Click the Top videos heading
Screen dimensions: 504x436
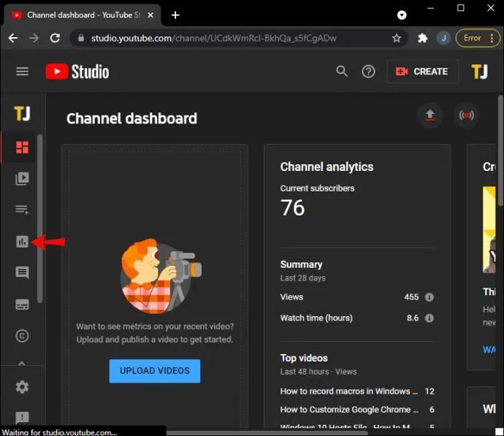pyautogui.click(x=304, y=358)
